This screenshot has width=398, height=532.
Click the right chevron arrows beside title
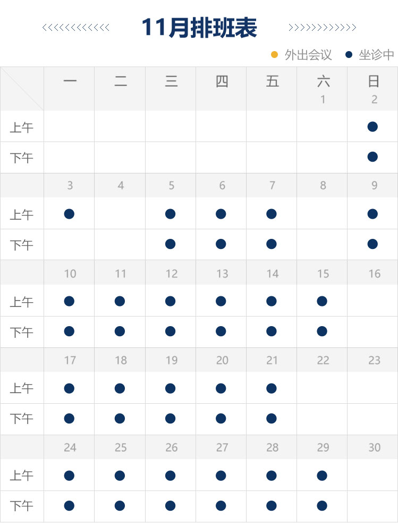tap(322, 28)
